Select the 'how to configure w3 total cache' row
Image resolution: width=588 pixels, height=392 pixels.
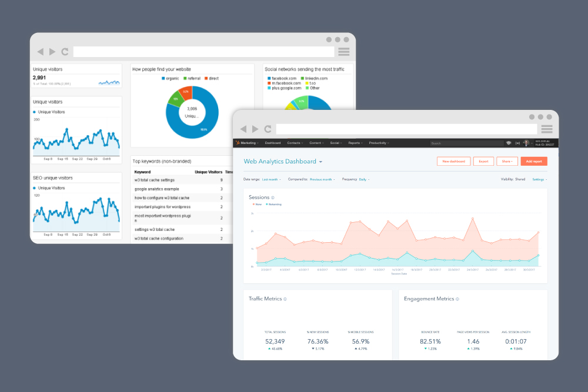[x=183, y=198]
